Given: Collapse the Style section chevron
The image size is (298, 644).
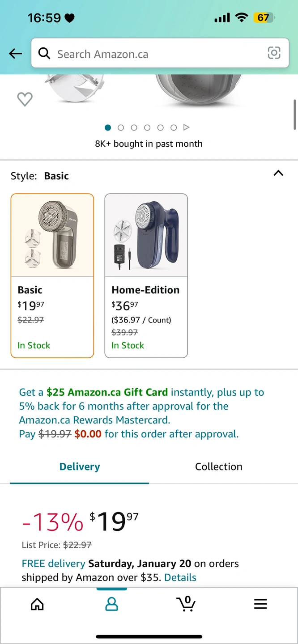Looking at the screenshot, I should point(278,173).
